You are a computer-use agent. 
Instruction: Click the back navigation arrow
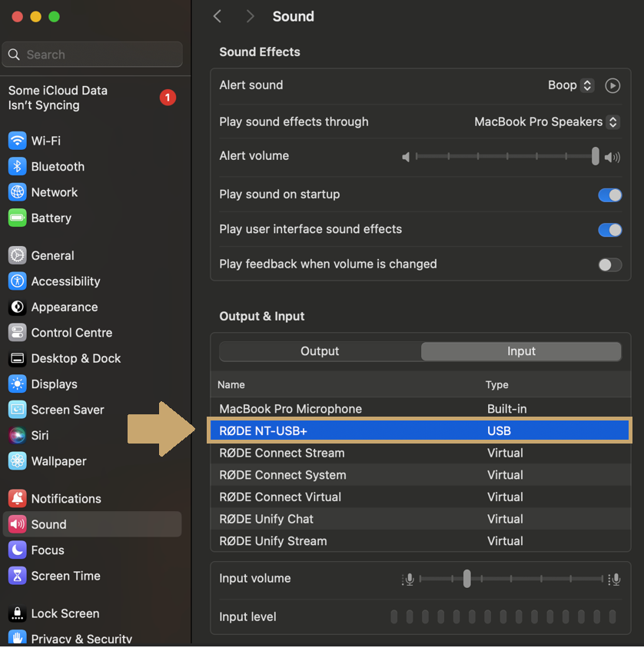(217, 16)
